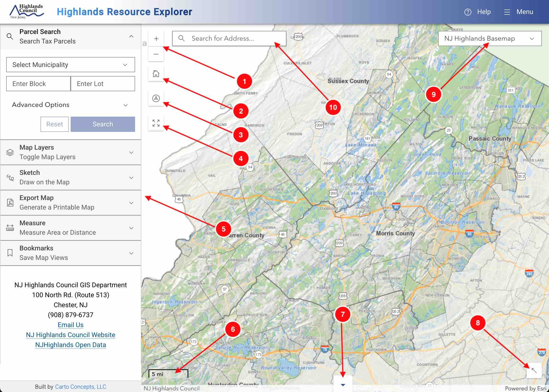The image size is (549, 392).
Task: Open the Select Municipality dropdown
Action: tap(70, 64)
